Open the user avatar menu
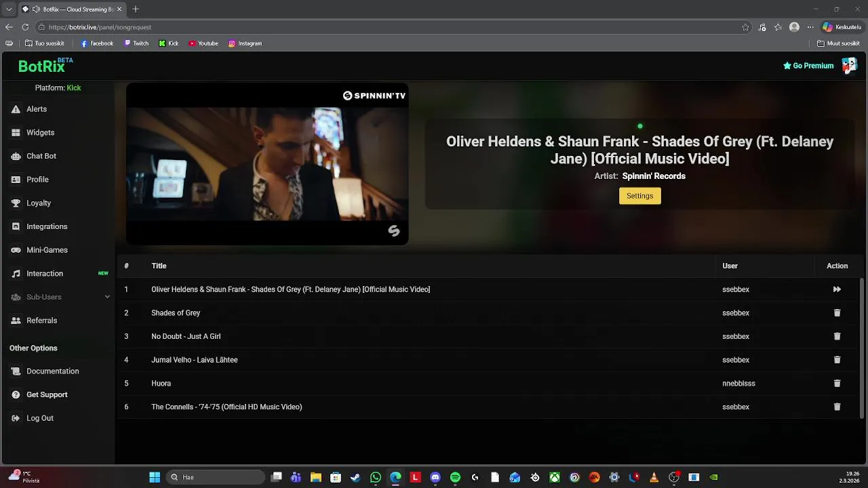This screenshot has width=868, height=488. coord(849,65)
